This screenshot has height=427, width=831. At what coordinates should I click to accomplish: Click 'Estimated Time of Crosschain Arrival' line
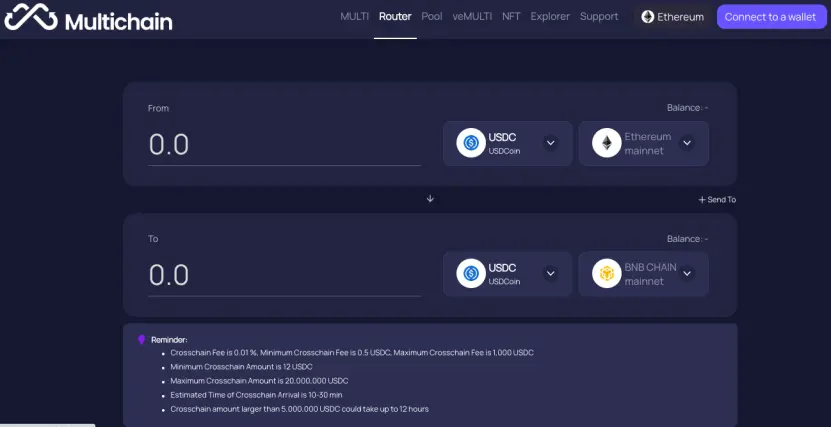(x=256, y=395)
